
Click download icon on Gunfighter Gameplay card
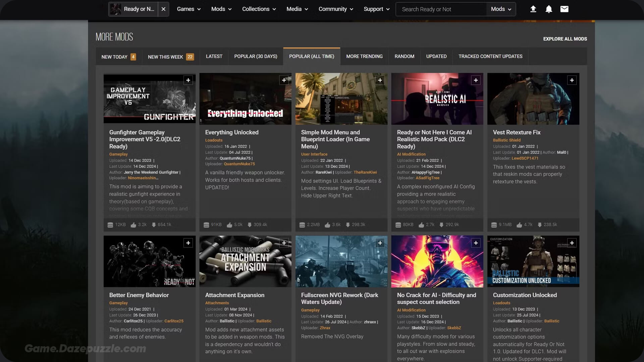tap(154, 225)
